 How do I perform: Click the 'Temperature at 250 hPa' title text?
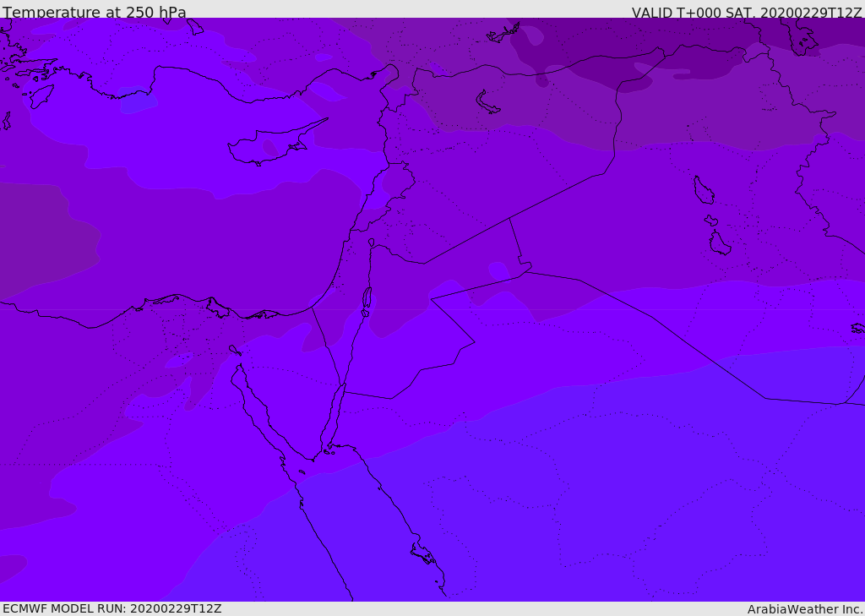pyautogui.click(x=95, y=12)
